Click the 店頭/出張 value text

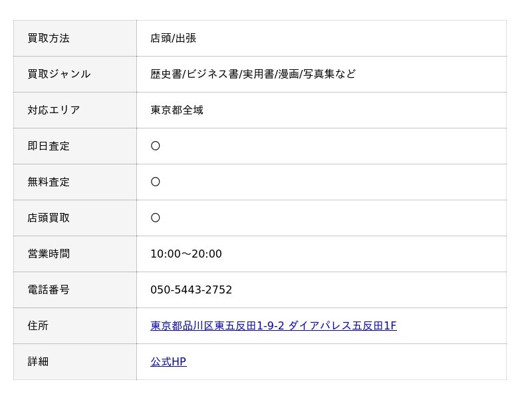pyautogui.click(x=174, y=38)
